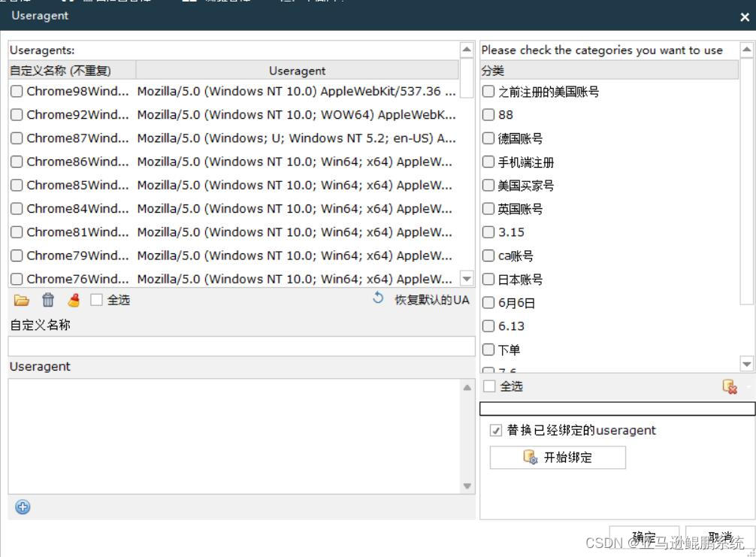
Task: Click the trash can delete icon
Action: 48,300
